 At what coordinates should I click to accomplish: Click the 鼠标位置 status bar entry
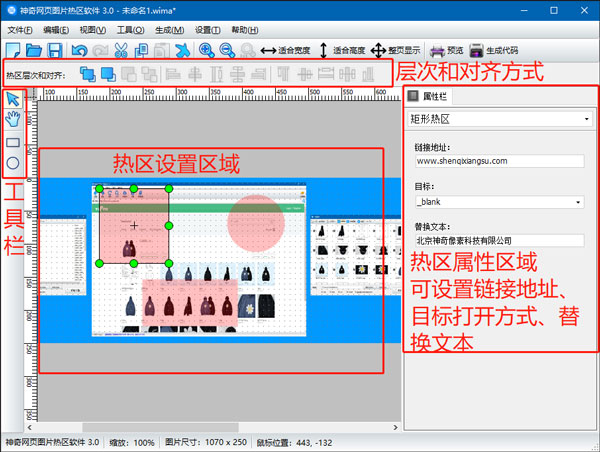(x=294, y=443)
